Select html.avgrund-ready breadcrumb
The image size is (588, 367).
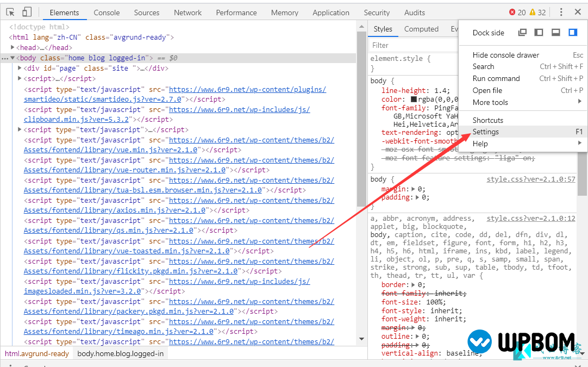pos(37,353)
